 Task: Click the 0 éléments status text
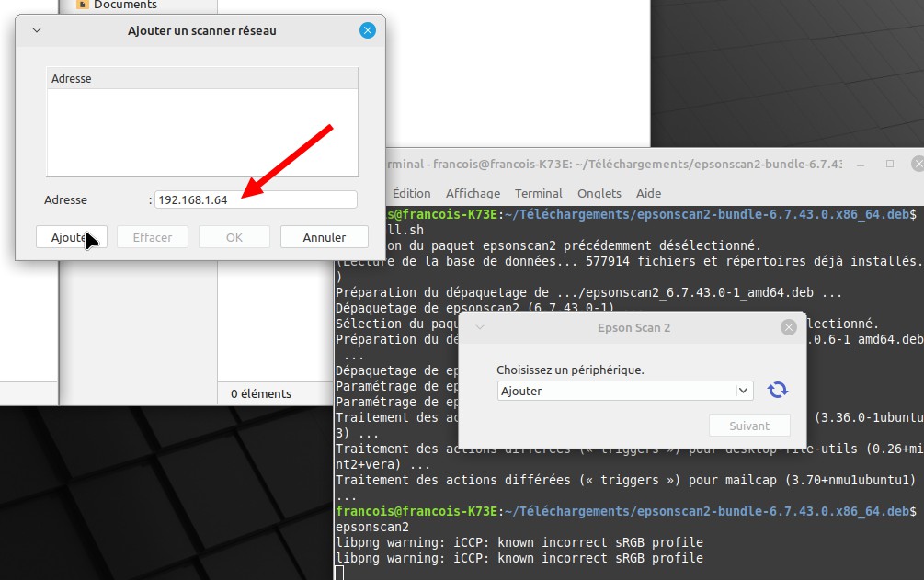click(x=260, y=393)
